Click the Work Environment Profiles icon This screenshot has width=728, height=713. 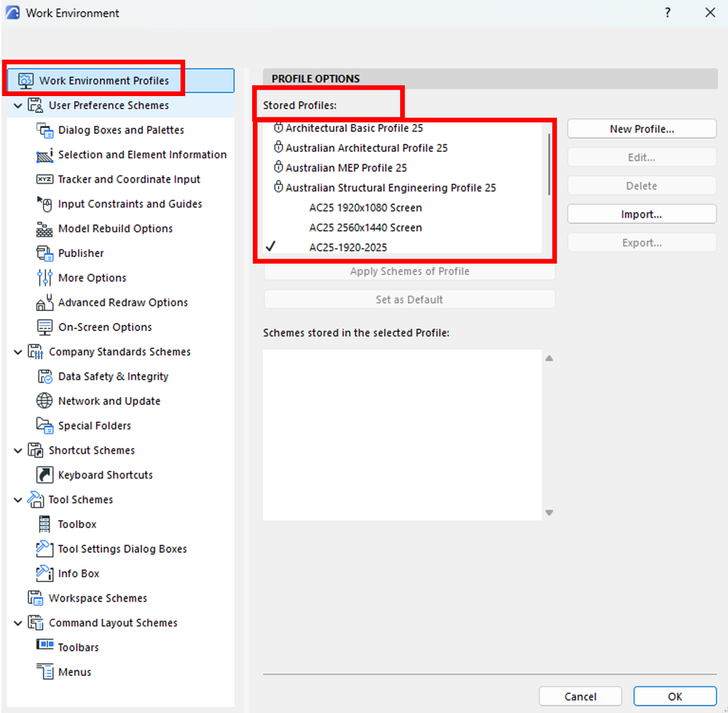point(26,81)
